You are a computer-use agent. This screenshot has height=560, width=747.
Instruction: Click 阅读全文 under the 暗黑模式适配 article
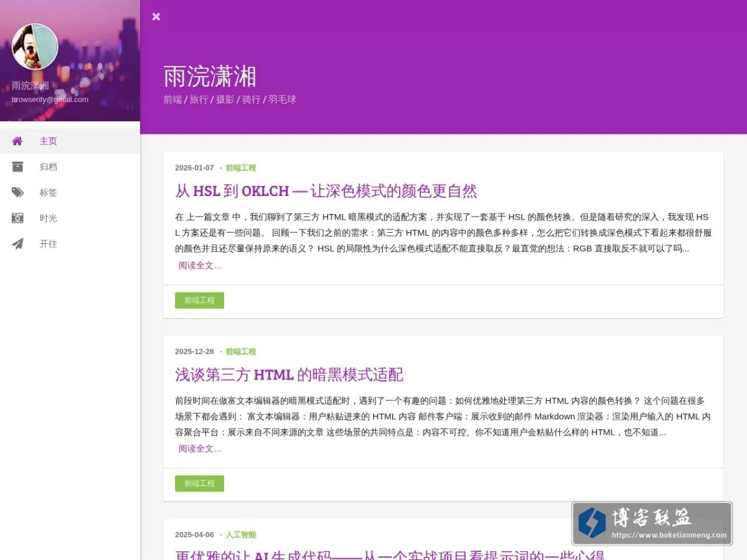click(x=200, y=449)
